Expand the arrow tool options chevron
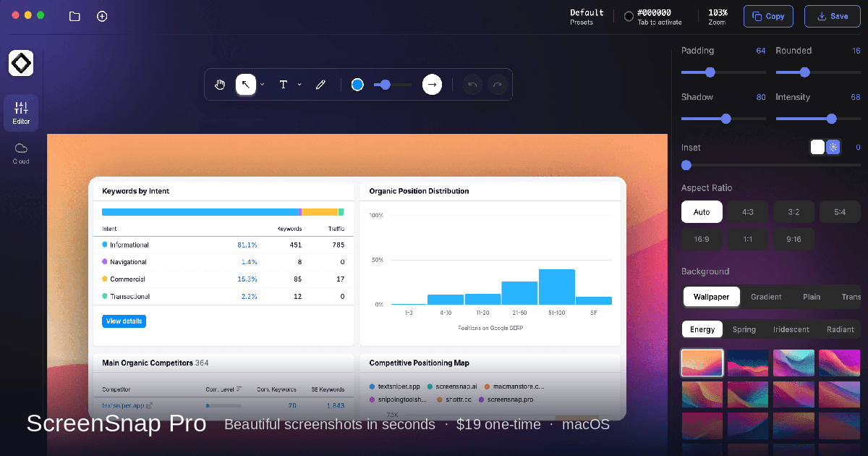The width and height of the screenshot is (868, 456). pos(263,85)
